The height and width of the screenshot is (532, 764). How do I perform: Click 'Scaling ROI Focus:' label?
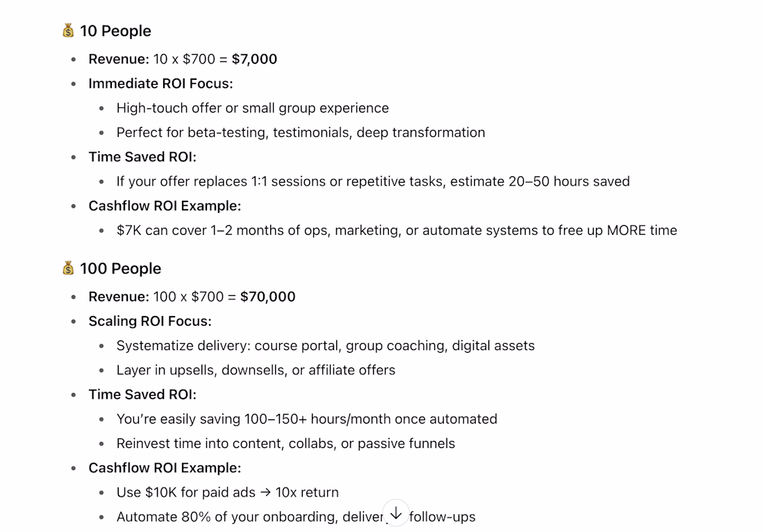[150, 321]
